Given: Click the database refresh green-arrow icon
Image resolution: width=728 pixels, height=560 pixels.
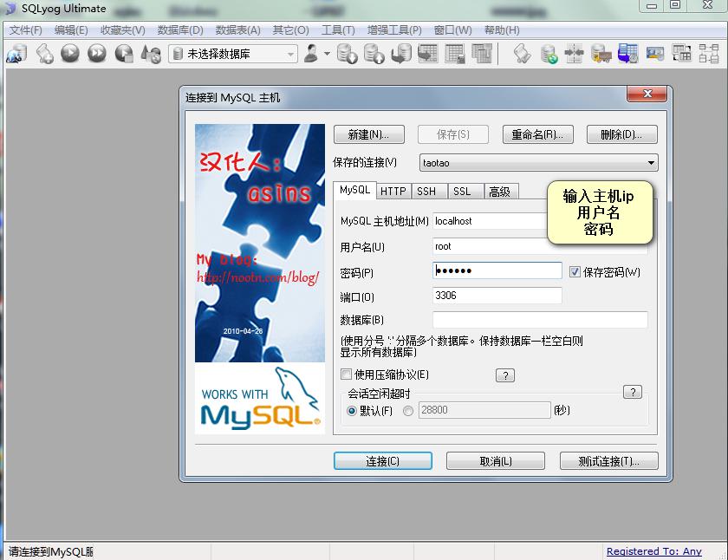Looking at the screenshot, I should click(x=549, y=54).
